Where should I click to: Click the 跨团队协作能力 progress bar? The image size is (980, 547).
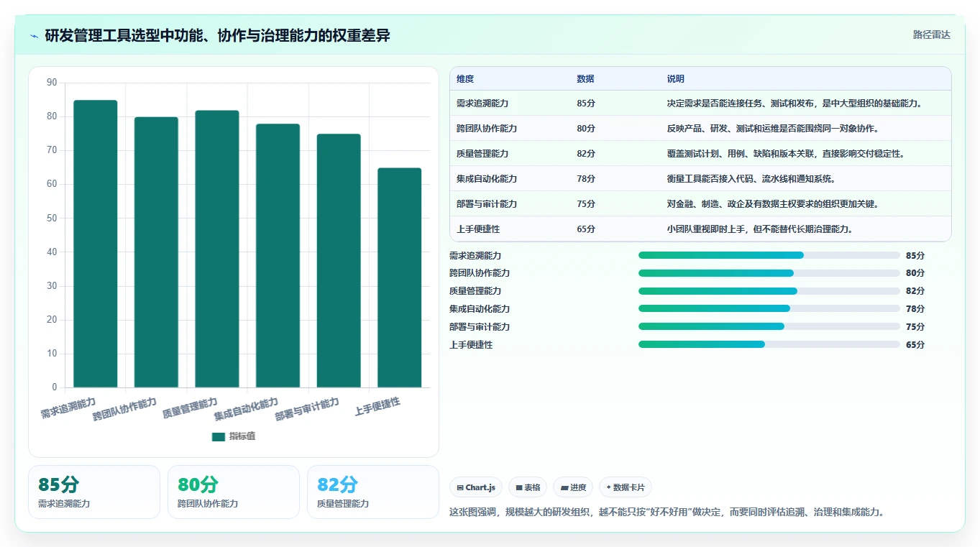tap(769, 273)
